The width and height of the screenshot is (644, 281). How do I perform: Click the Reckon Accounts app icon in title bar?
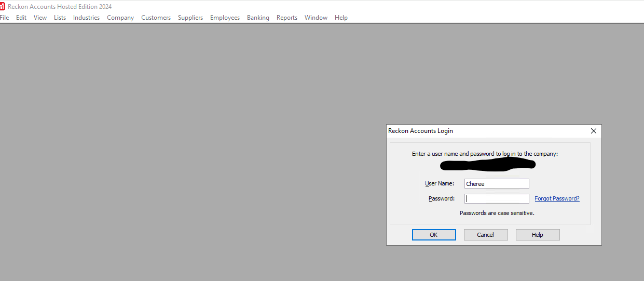[x=2, y=7]
